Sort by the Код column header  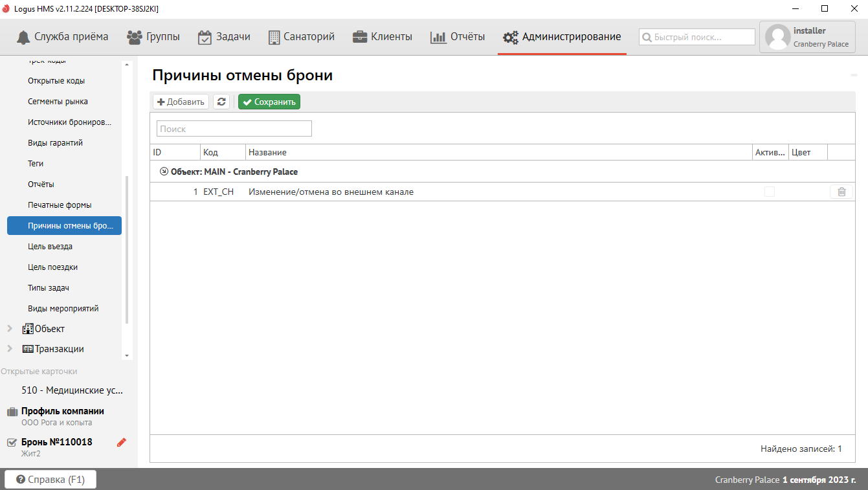pyautogui.click(x=223, y=152)
